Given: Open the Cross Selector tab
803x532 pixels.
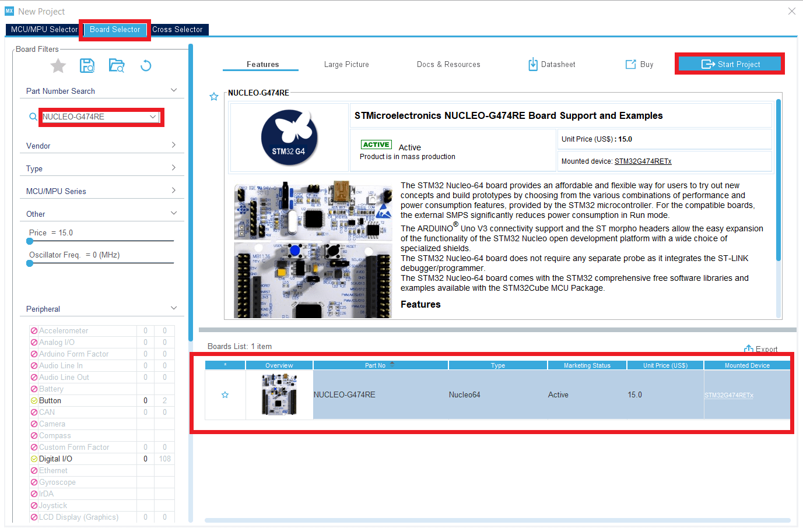Looking at the screenshot, I should tap(177, 30).
